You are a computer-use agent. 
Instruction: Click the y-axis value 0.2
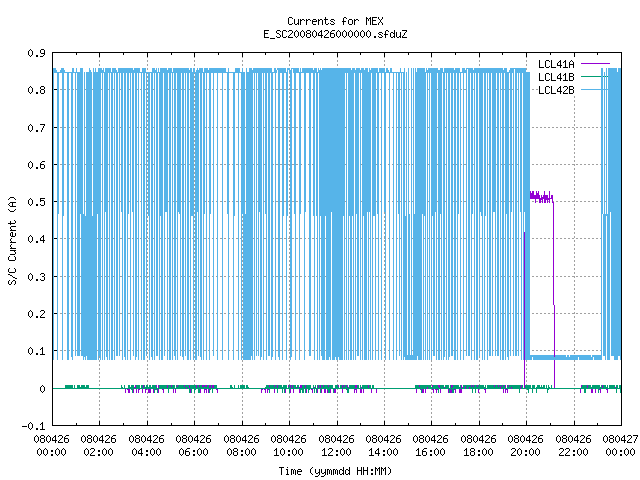point(36,314)
